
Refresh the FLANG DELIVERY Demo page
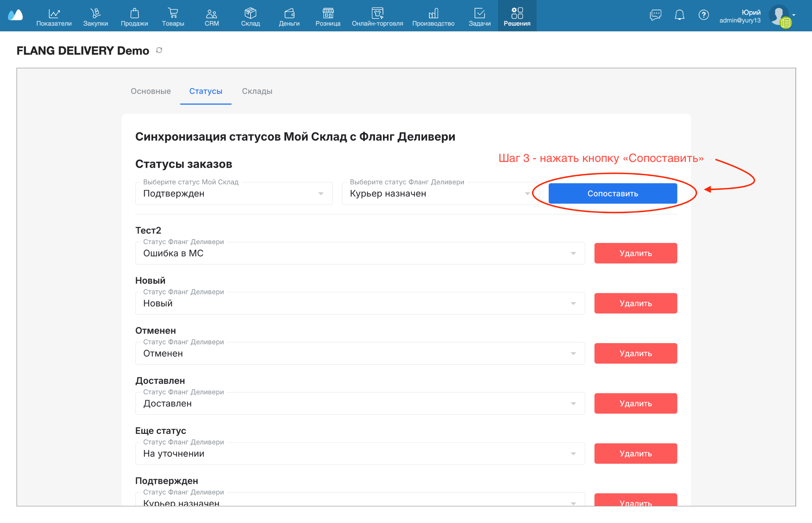[159, 50]
